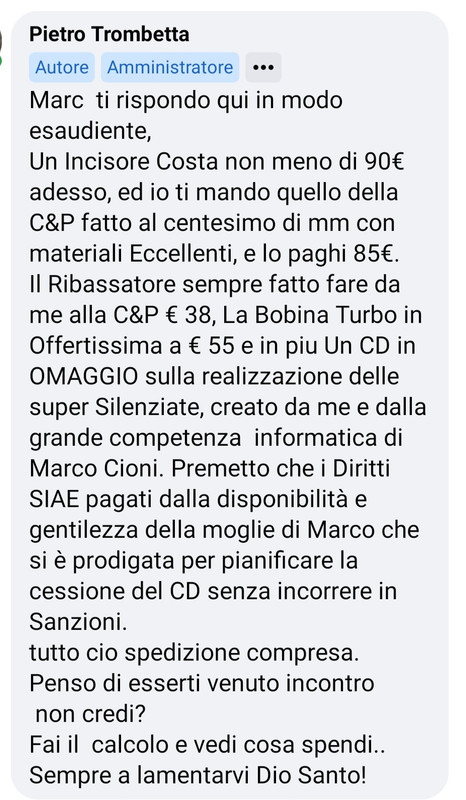Click the line 'tutto cio spedizione compresa.'
This screenshot has width=466, height=800.
194,653
